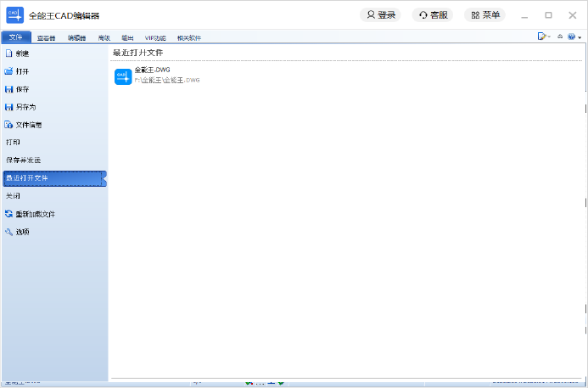Click the 登录 (Login) button
588x388 pixels.
[381, 14]
